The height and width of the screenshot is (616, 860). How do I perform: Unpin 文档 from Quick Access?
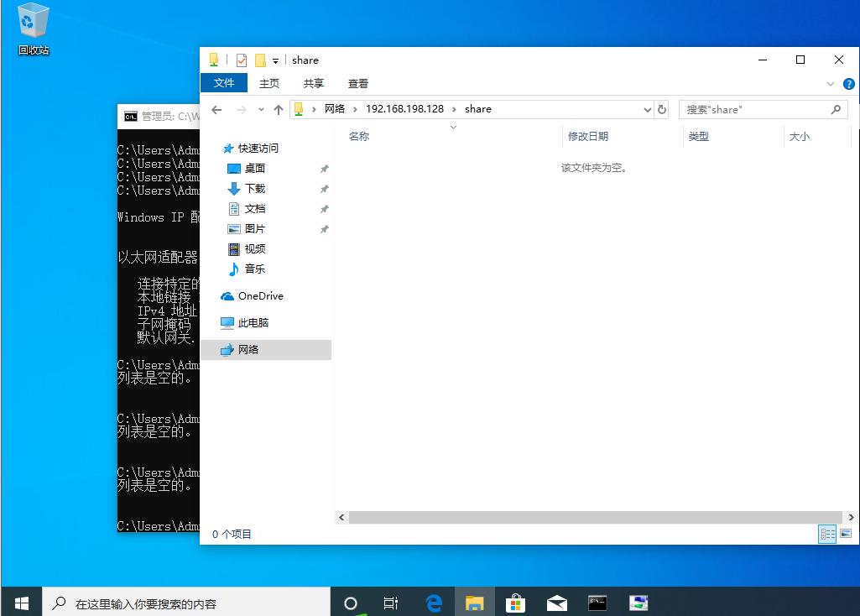[325, 208]
